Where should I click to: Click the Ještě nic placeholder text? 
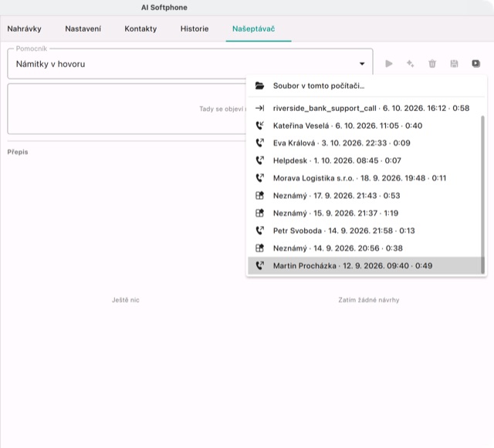tap(125, 300)
